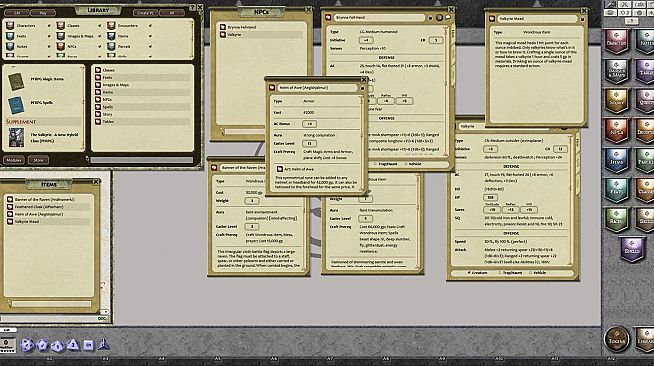Image resolution: width=654 pixels, height=366 pixels.
Task: Close the Items list window
Action: pos(96,182)
